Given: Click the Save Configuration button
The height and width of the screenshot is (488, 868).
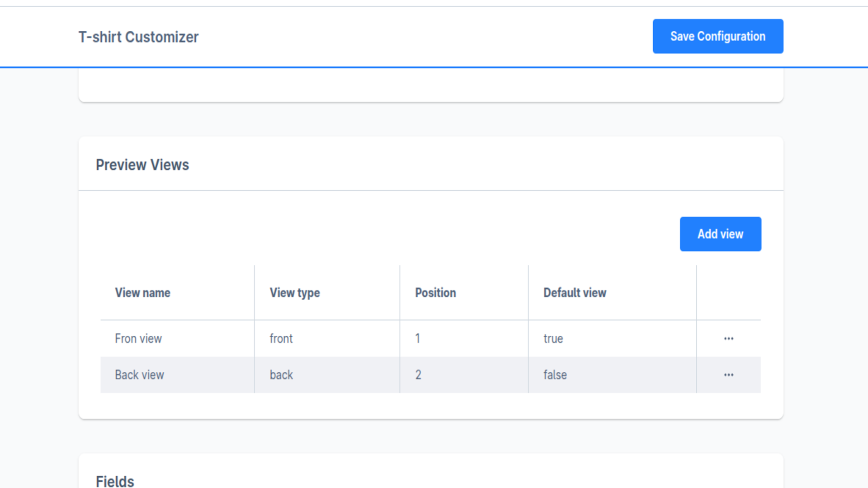Looking at the screenshot, I should click(x=718, y=36).
